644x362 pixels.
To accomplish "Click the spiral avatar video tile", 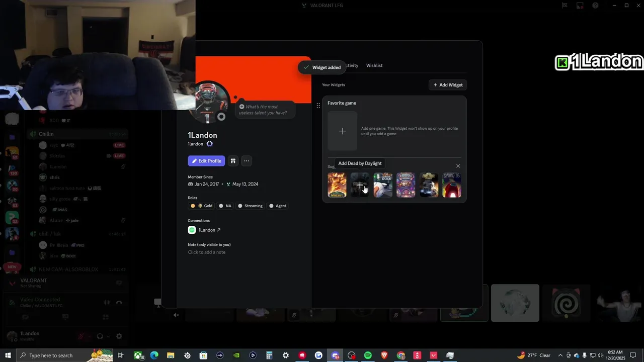I will point(566,303).
